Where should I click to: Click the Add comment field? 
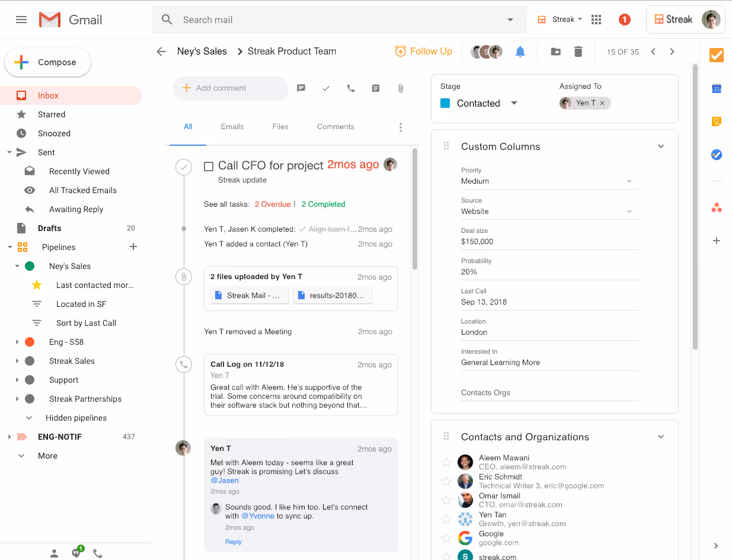[231, 88]
